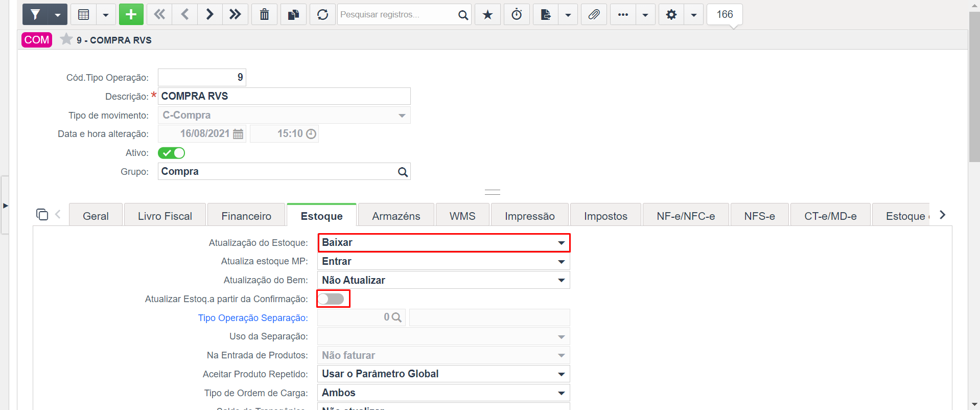Open the time picker clock icon
Image resolution: width=980 pixels, height=410 pixels.
311,134
